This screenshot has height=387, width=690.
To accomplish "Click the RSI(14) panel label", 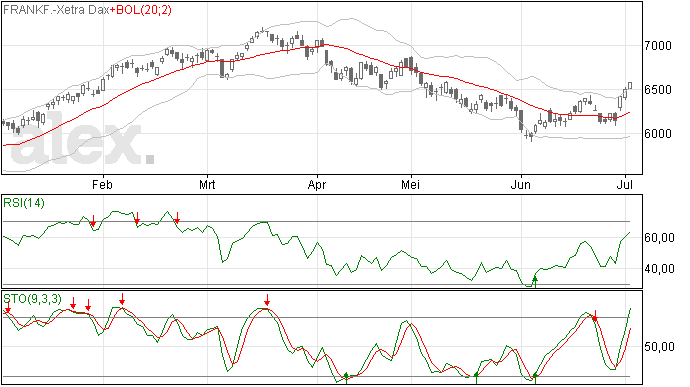I will [24, 203].
